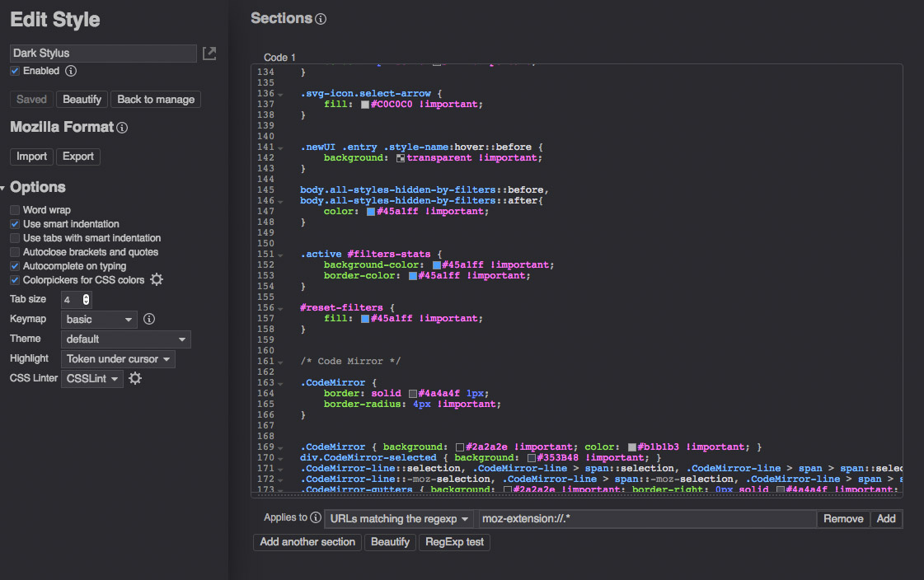Open the Keymap dropdown
Screen dimensions: 924x580
100,319
